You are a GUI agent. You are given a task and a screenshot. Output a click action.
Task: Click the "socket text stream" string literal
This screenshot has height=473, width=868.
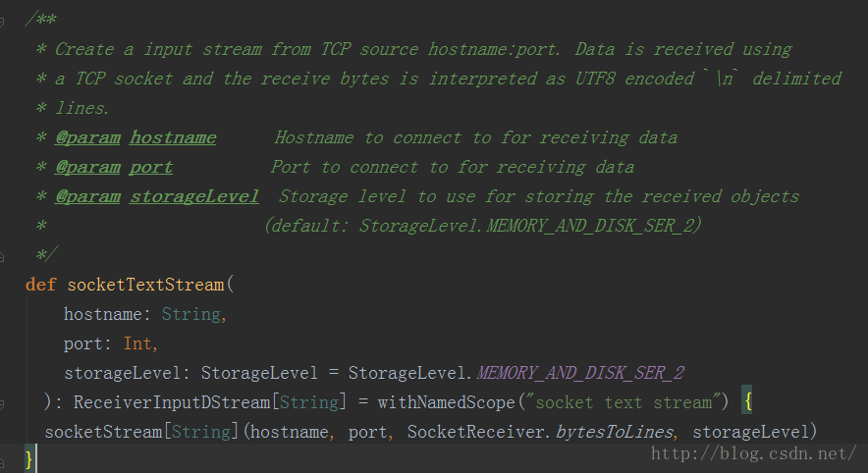click(x=624, y=402)
